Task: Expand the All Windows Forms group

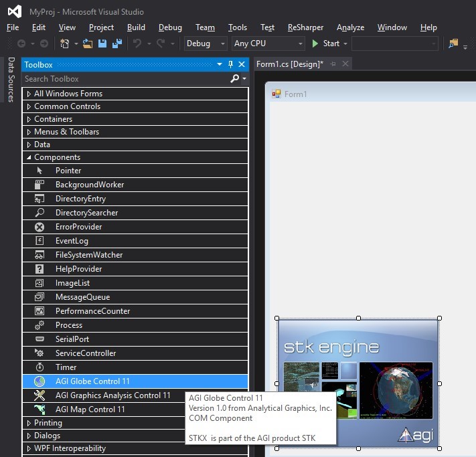Action: coord(29,94)
